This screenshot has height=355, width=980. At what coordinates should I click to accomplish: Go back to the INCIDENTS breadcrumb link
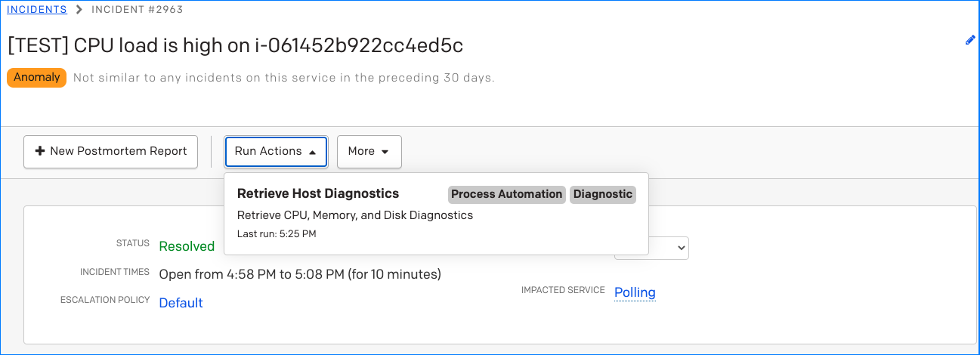[37, 10]
